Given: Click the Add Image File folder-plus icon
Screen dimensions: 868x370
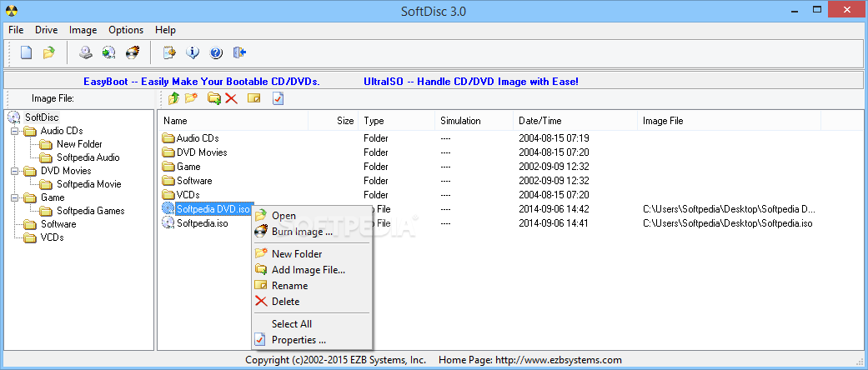Looking at the screenshot, I should [214, 98].
